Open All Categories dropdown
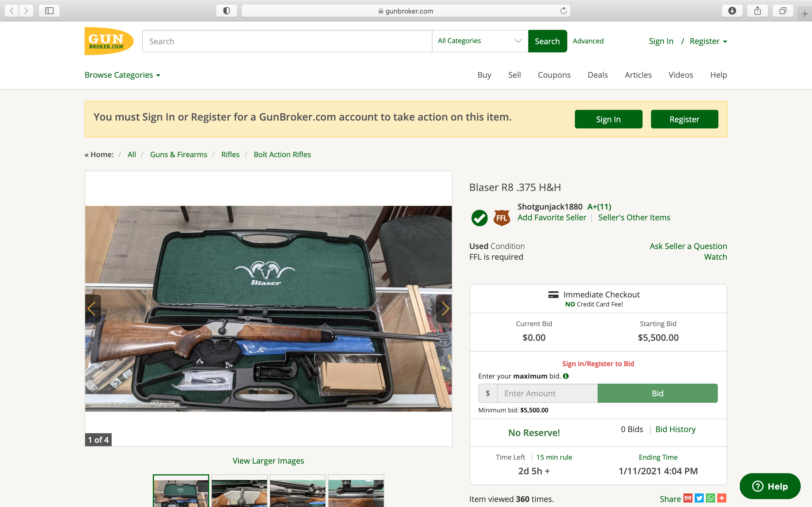Screen dimensions: 812x507 click(480, 41)
